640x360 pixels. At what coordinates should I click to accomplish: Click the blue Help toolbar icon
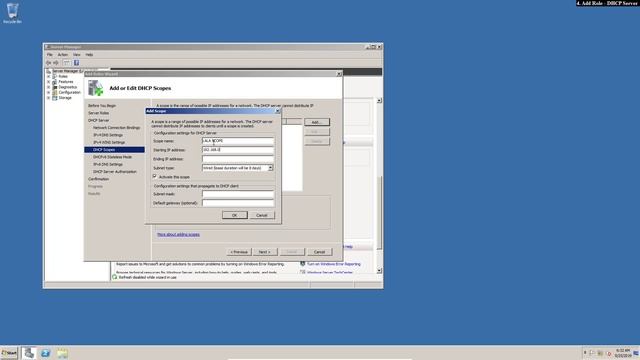pos(76,63)
